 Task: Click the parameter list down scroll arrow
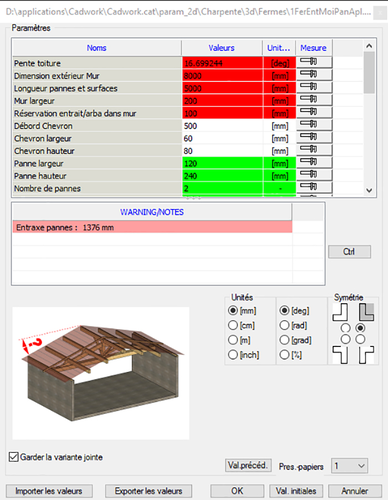click(369, 190)
